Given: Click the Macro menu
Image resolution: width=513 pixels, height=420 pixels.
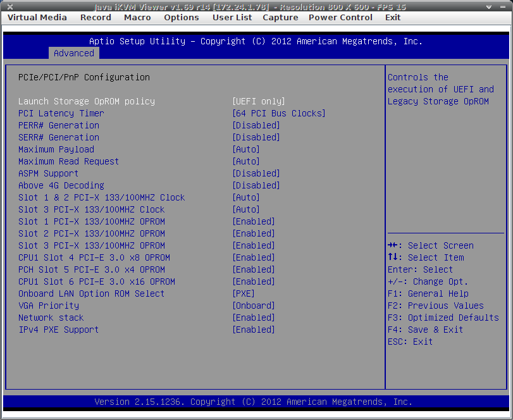Looking at the screenshot, I should pyautogui.click(x=137, y=17).
